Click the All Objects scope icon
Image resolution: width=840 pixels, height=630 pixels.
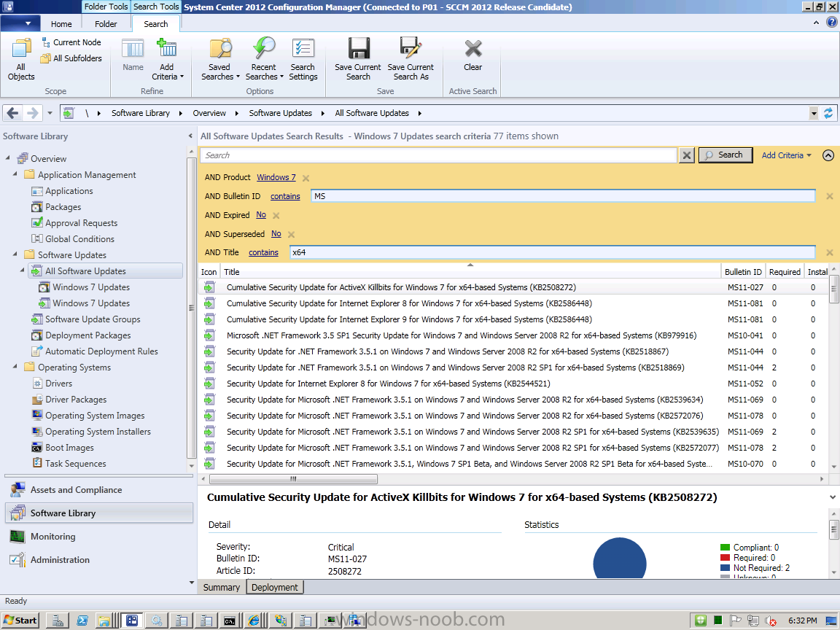click(x=21, y=59)
